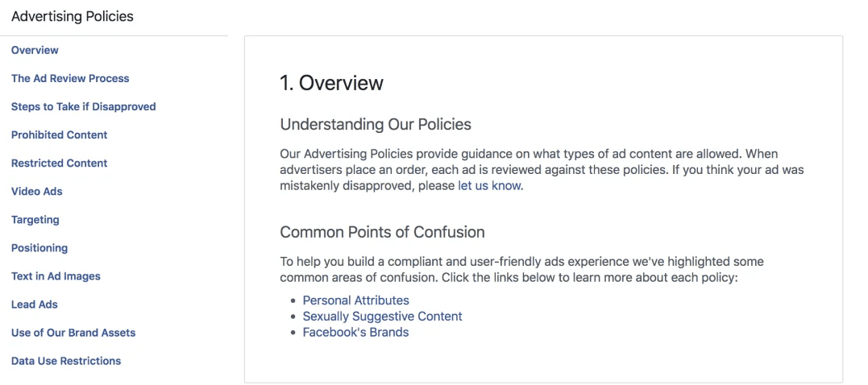The height and width of the screenshot is (385, 868).
Task: Open the Positioning section
Action: point(39,248)
